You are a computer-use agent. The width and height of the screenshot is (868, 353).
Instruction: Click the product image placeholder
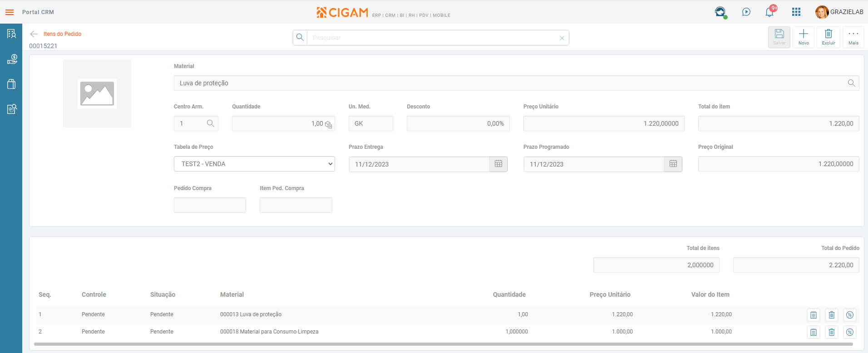point(97,93)
